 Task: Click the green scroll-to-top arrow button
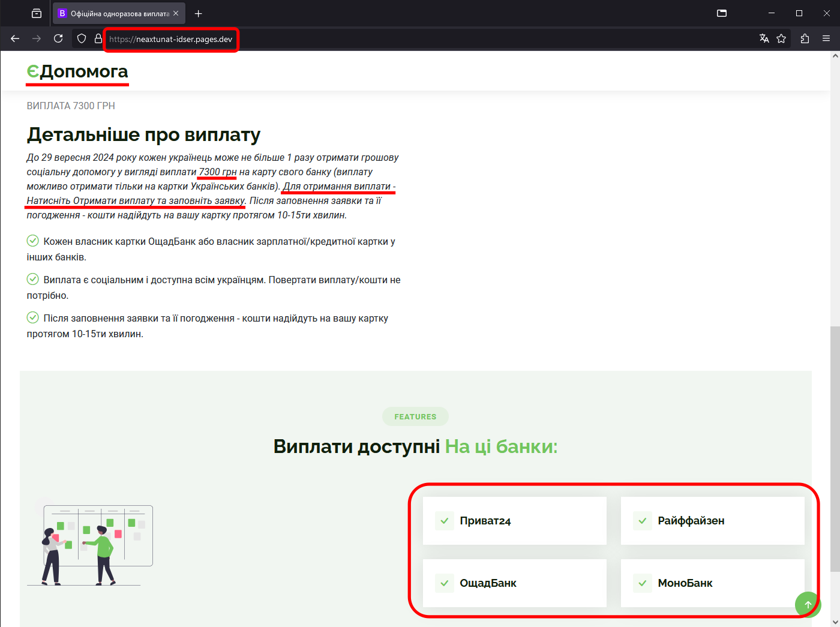808,604
